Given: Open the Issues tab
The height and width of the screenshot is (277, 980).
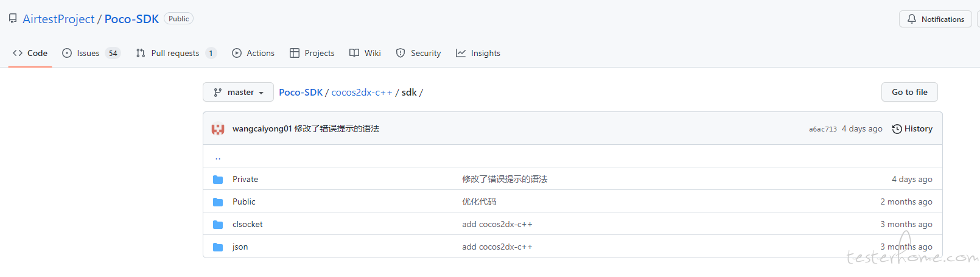Looking at the screenshot, I should (x=91, y=53).
